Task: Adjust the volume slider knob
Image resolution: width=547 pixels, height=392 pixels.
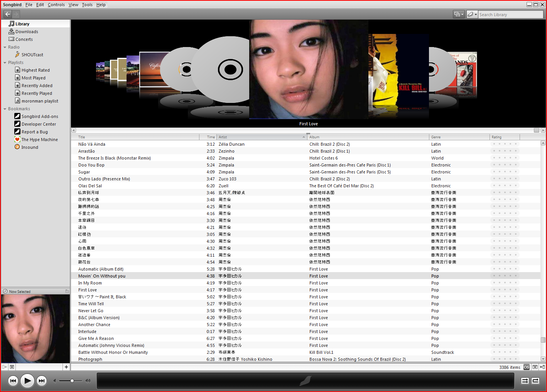Action: [x=72, y=381]
